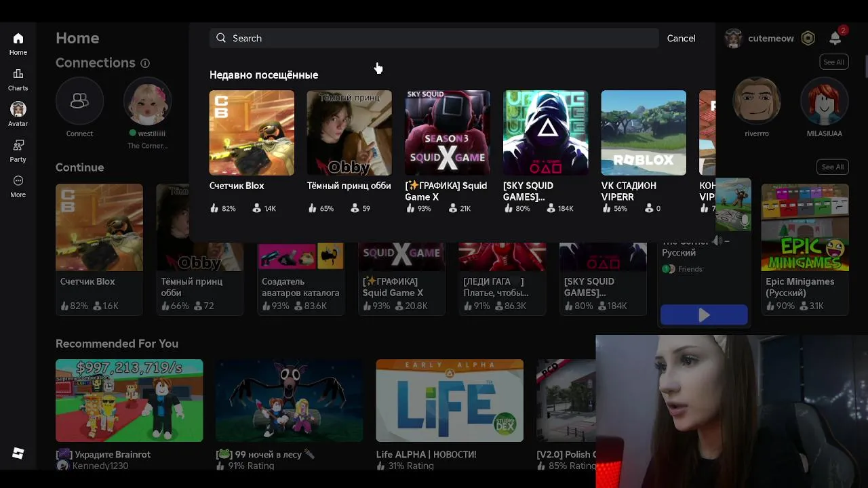
Task: Click Life ALPHA | НОВОСТИ! title
Action: 427,454
